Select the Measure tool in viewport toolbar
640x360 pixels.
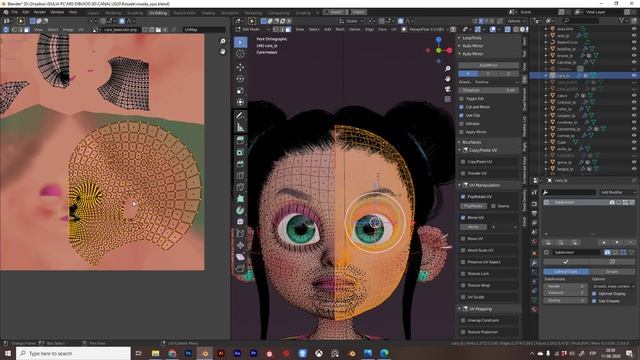(240, 127)
